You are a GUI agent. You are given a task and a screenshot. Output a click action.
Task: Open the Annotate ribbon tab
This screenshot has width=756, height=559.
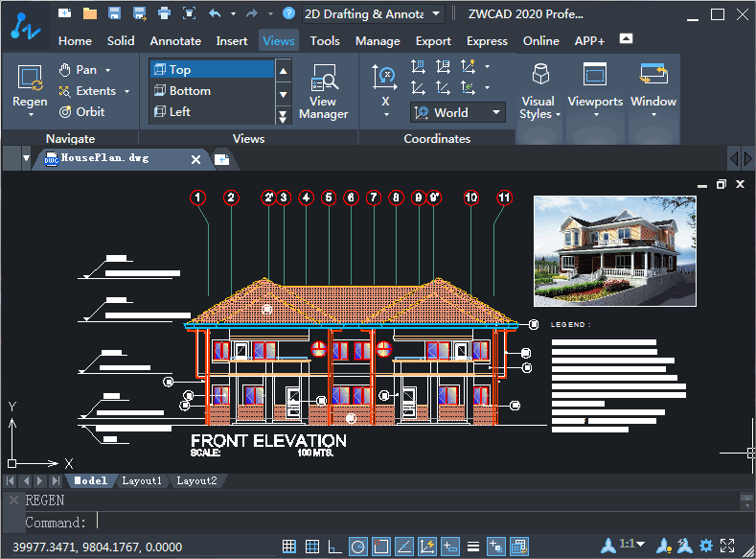pos(175,40)
